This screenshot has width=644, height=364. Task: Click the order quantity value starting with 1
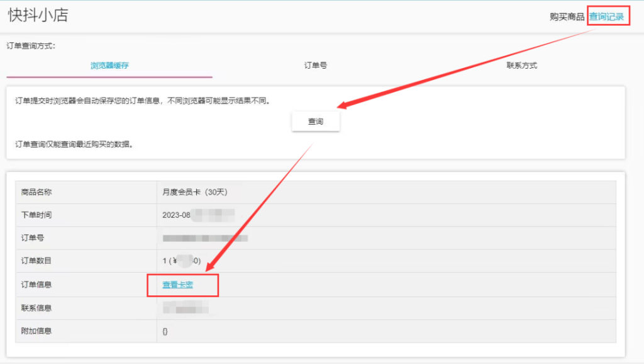[x=182, y=261]
